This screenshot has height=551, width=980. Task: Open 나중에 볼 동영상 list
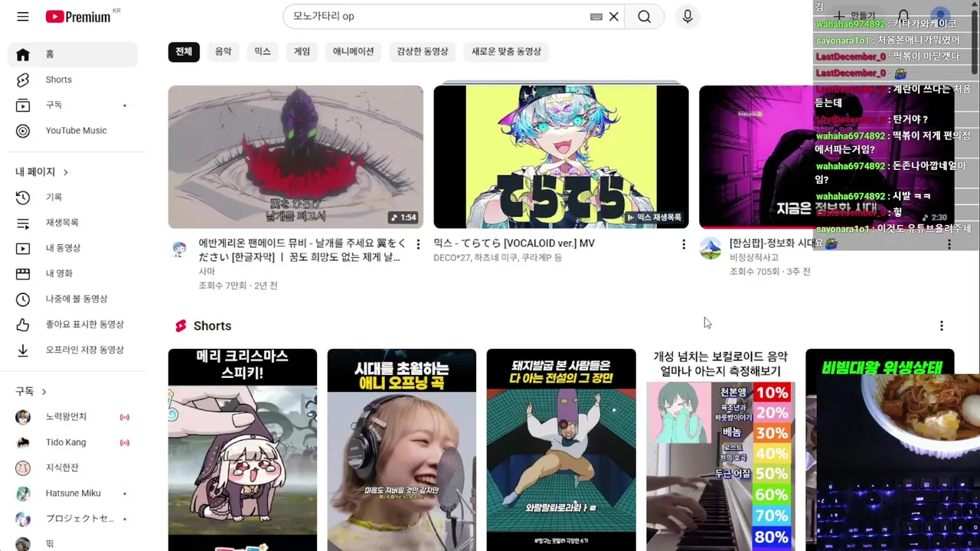click(x=73, y=299)
